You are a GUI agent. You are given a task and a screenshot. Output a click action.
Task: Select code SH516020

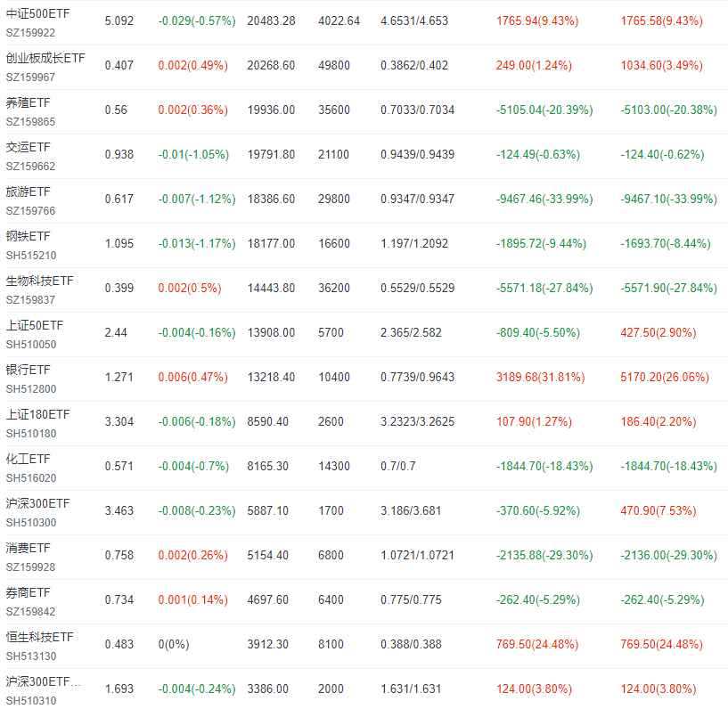pos(31,478)
